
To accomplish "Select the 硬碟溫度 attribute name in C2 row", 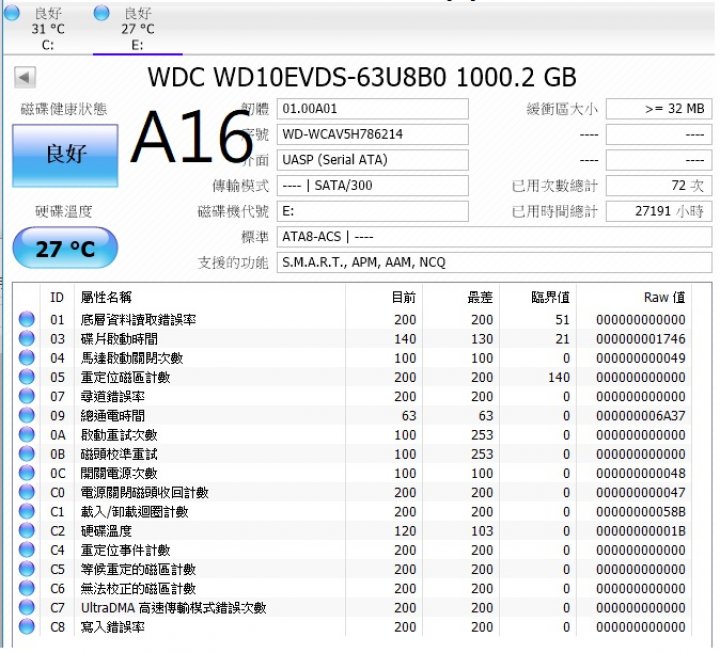I will (106, 531).
